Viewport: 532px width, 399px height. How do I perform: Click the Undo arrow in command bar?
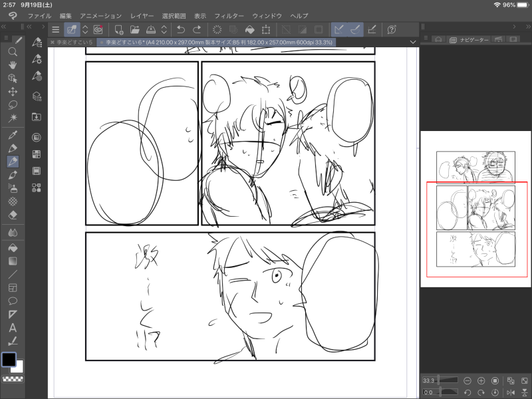point(181,30)
